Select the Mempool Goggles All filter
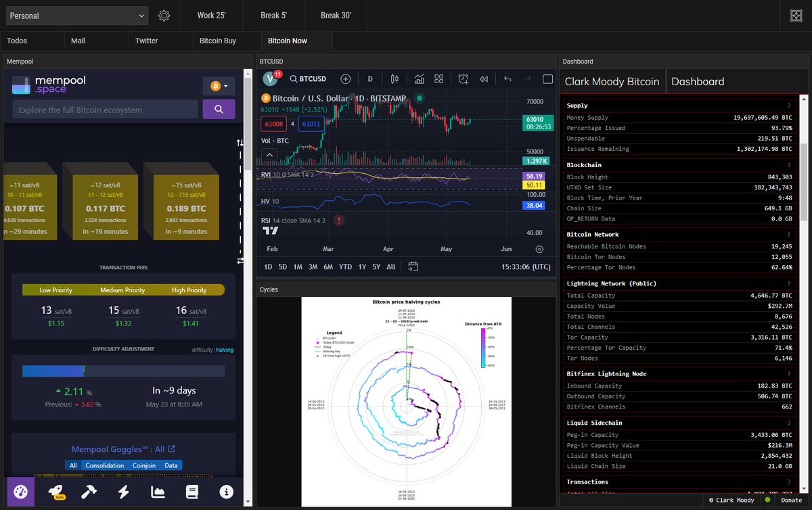Viewport: 812px width, 510px height. tap(74, 465)
